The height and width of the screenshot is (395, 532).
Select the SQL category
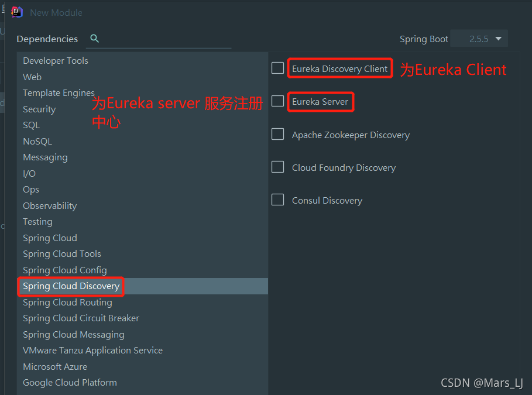click(142, 125)
